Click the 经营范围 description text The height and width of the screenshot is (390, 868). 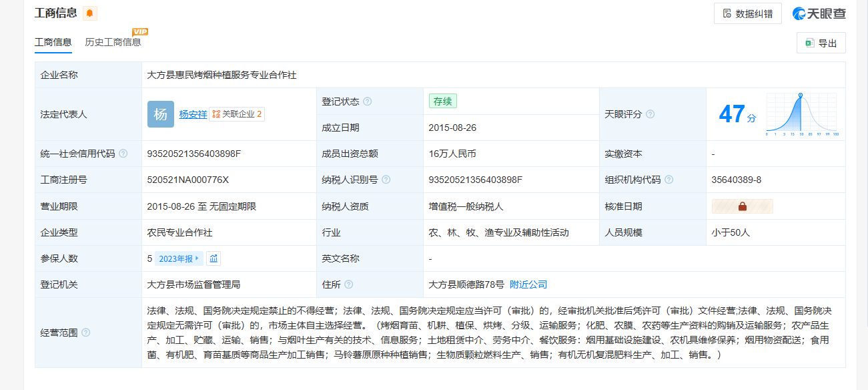[489, 333]
